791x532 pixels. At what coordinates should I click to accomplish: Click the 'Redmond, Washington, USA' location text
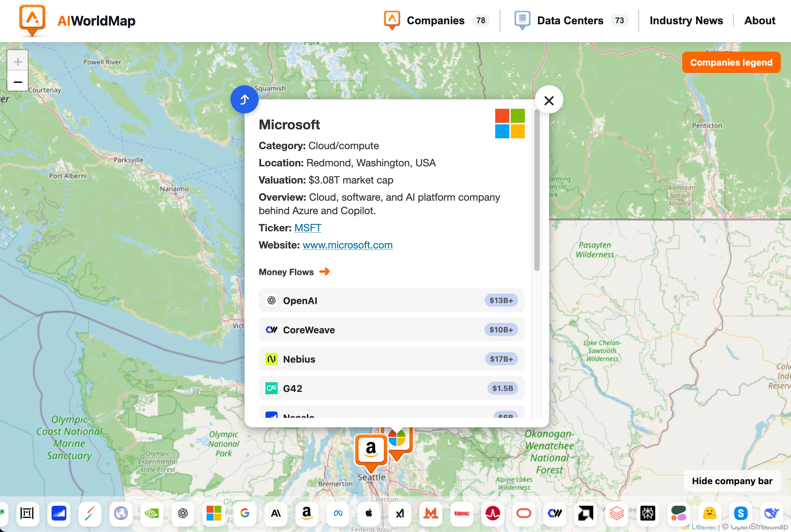pos(371,163)
